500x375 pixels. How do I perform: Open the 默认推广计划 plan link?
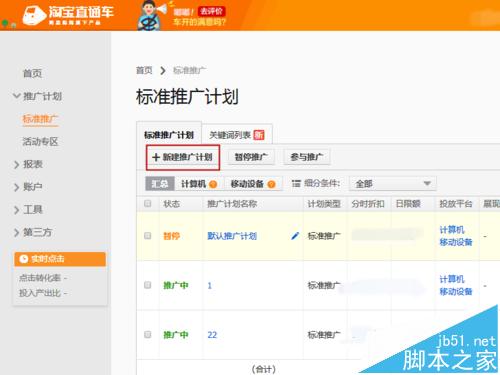(x=232, y=236)
